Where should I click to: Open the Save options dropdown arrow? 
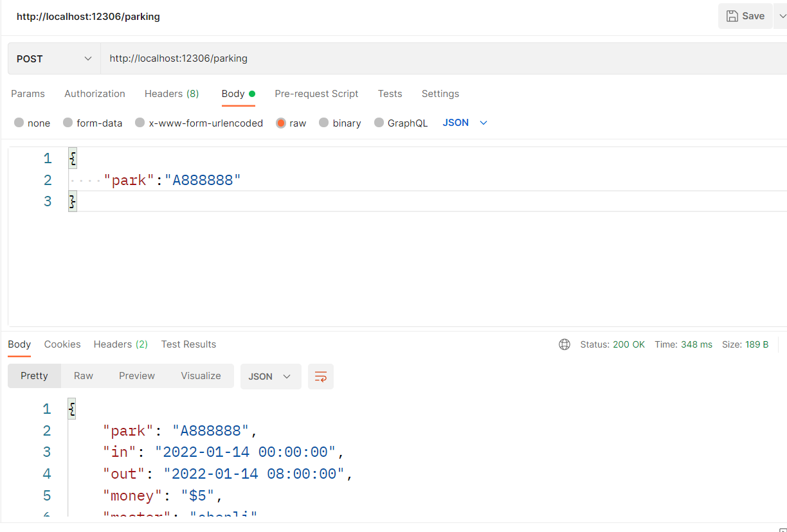(x=781, y=16)
